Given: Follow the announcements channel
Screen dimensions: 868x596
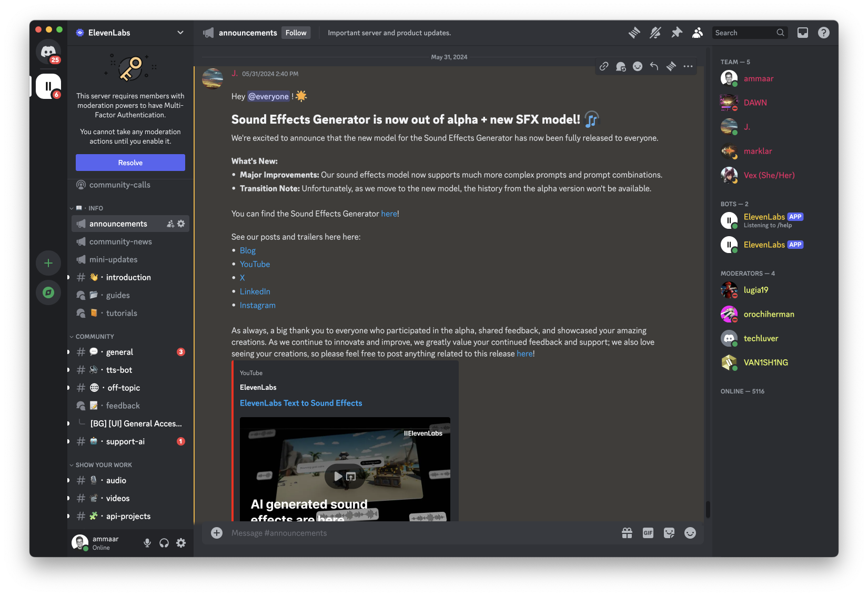Looking at the screenshot, I should tap(296, 33).
